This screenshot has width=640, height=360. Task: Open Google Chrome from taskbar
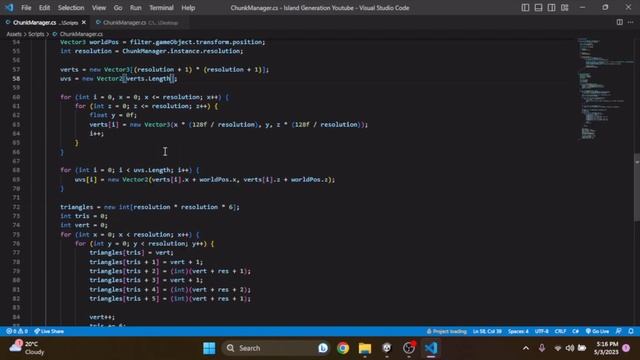tap(343, 348)
